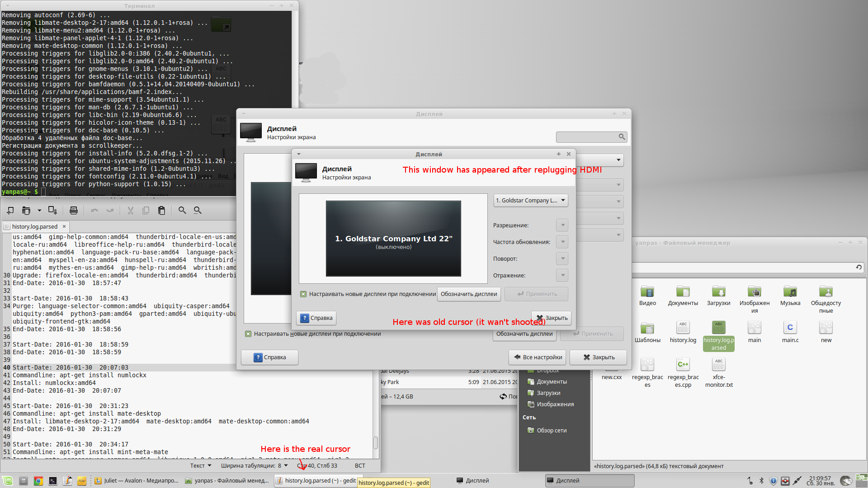
Task: Select the history.log.parsed document tab
Action: (35, 227)
